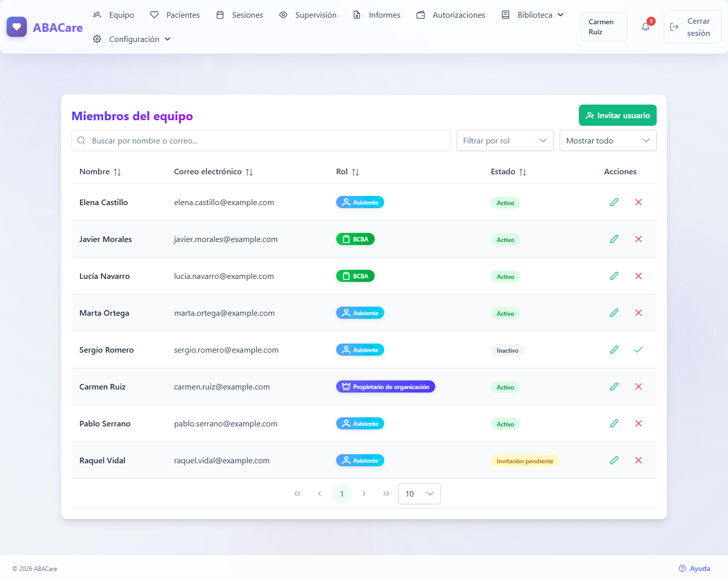The image size is (728, 581).
Task: Edit Pablo Serrano with the pencil icon
Action: tap(614, 423)
